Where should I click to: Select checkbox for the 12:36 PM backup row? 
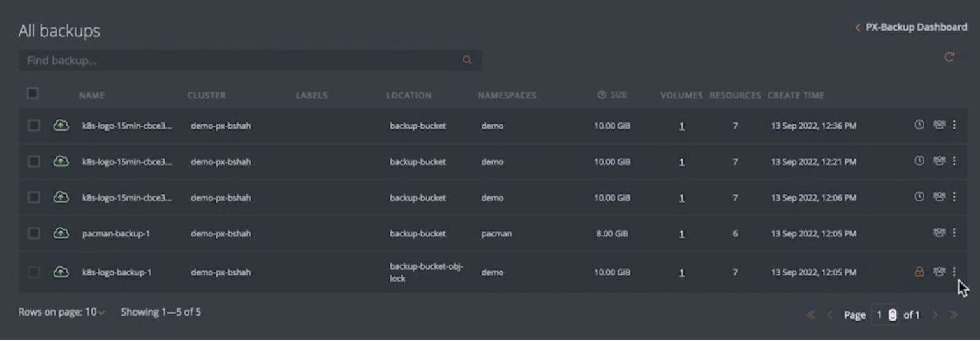(x=34, y=126)
